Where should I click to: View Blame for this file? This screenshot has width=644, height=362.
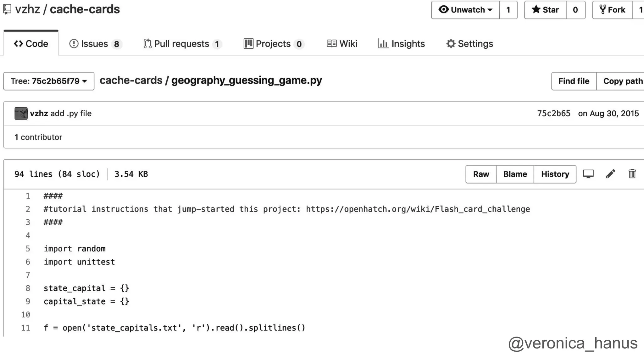coord(515,174)
